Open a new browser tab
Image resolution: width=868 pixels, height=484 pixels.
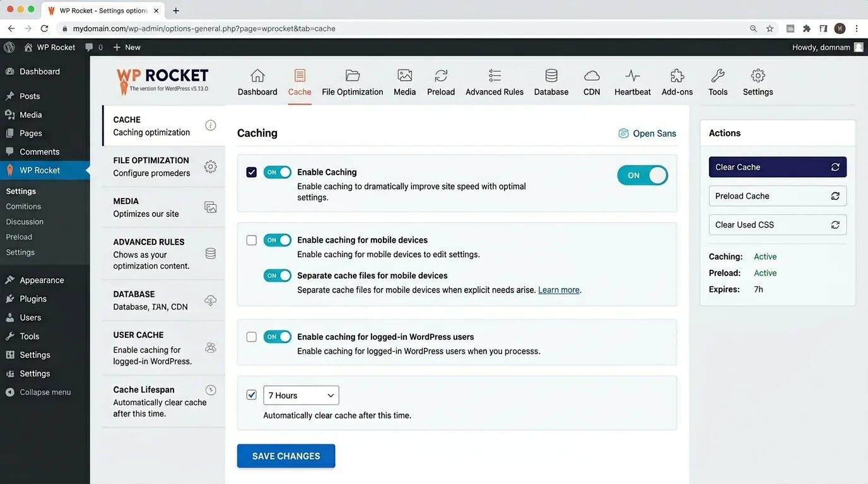coord(175,11)
